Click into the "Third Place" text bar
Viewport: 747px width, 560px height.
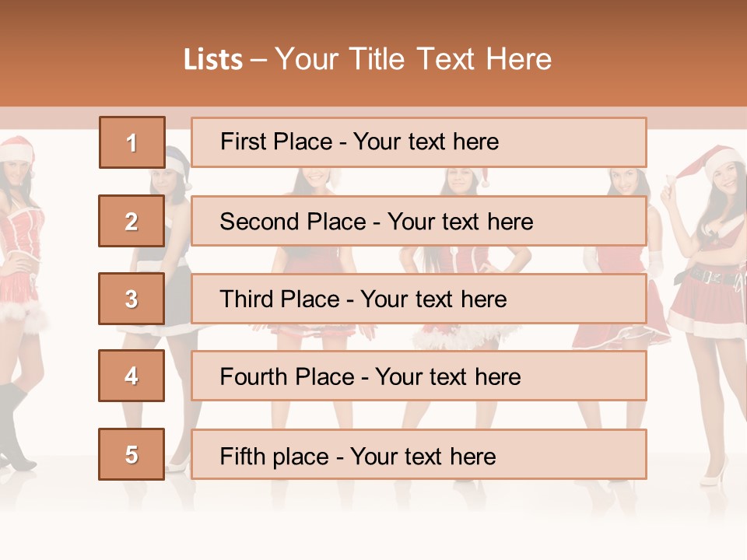pyautogui.click(x=419, y=299)
